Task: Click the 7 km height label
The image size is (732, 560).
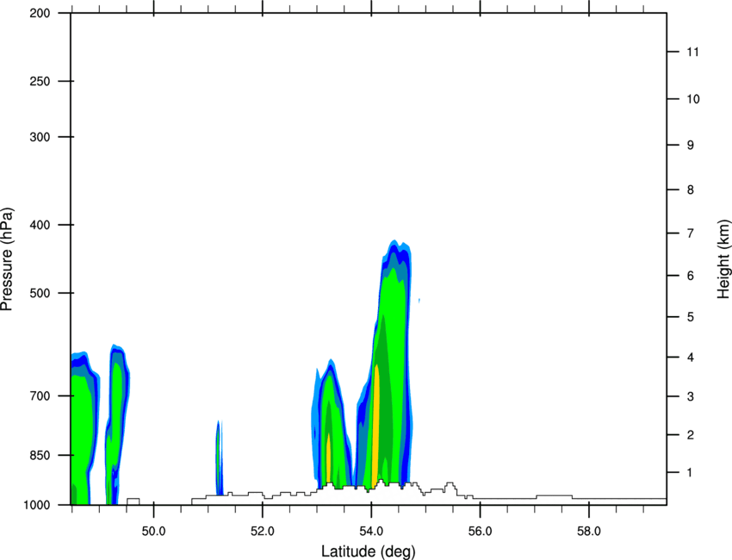Action: pos(691,233)
